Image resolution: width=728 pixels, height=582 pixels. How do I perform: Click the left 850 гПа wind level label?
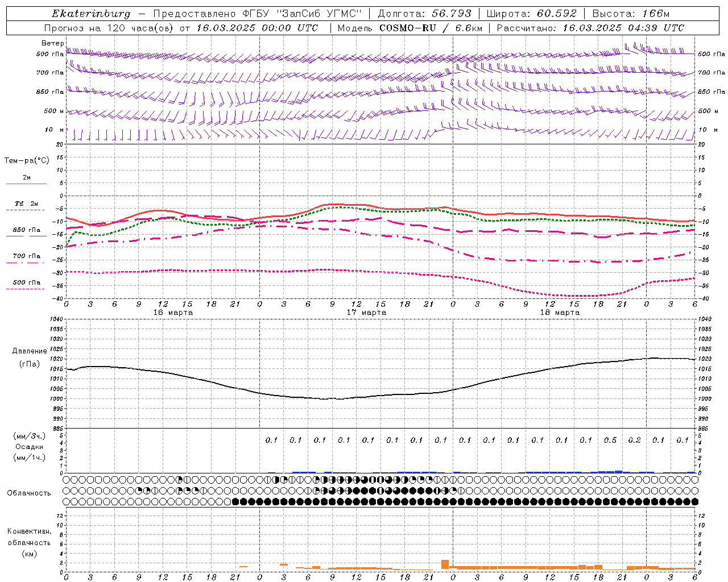(50, 92)
